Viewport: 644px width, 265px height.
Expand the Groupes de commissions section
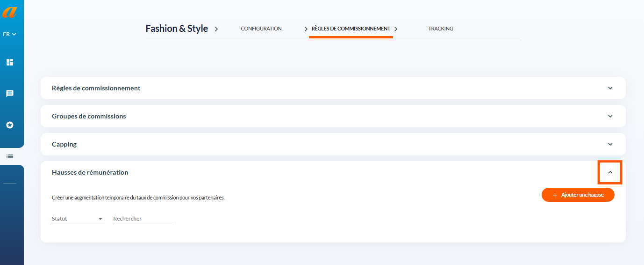point(610,116)
